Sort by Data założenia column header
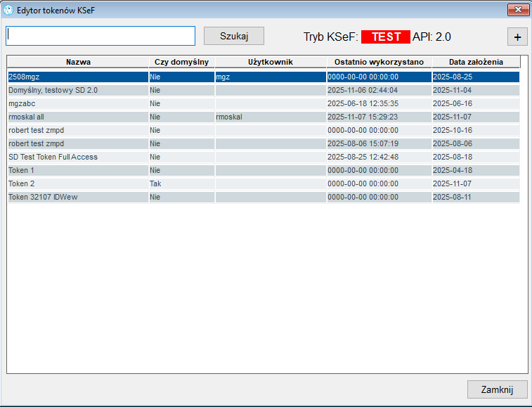 click(x=476, y=62)
